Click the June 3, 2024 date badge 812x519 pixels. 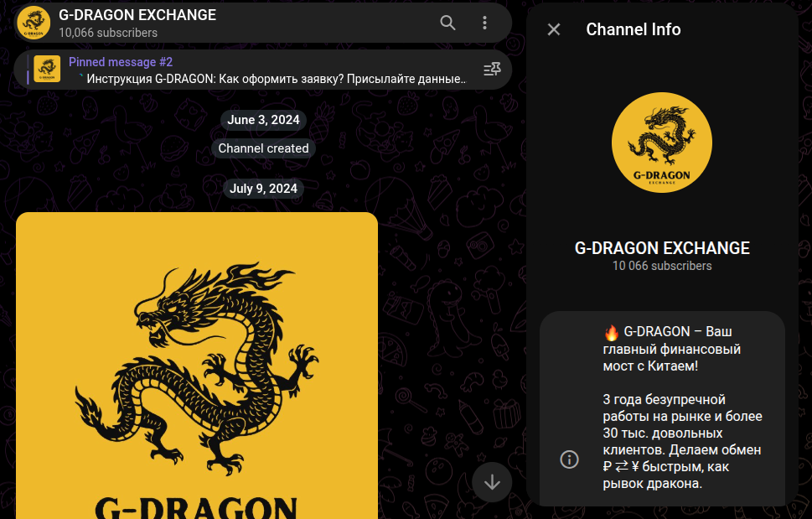pos(263,120)
